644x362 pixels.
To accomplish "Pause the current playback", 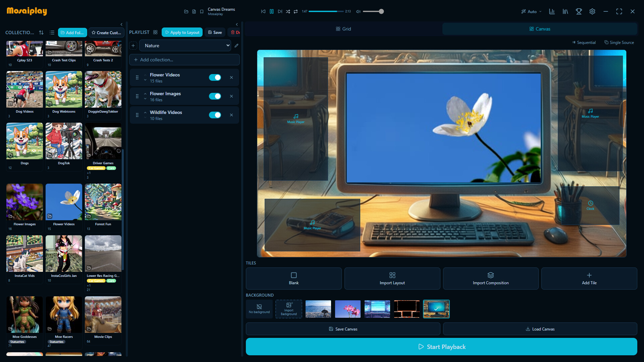I will (x=272, y=11).
